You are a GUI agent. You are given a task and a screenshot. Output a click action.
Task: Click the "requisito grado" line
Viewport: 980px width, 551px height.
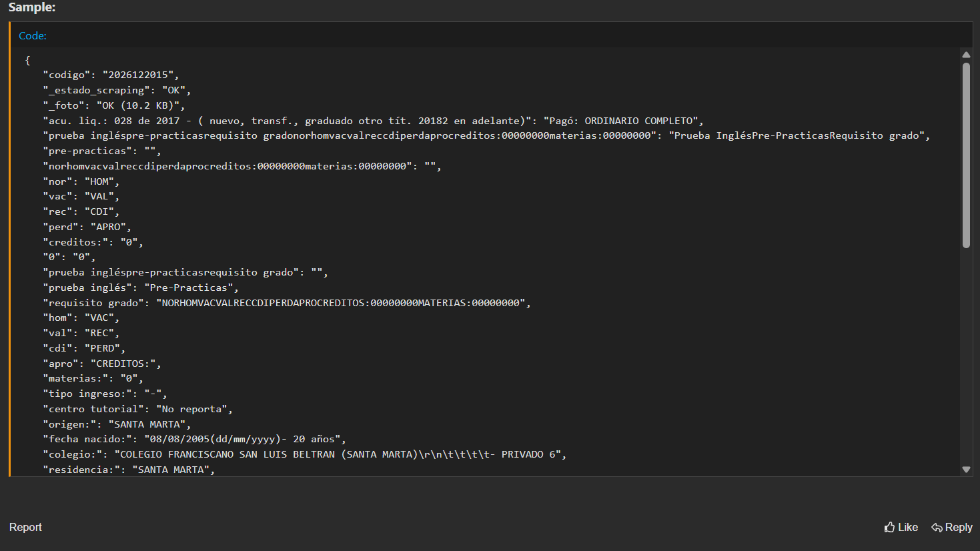pyautogui.click(x=287, y=303)
